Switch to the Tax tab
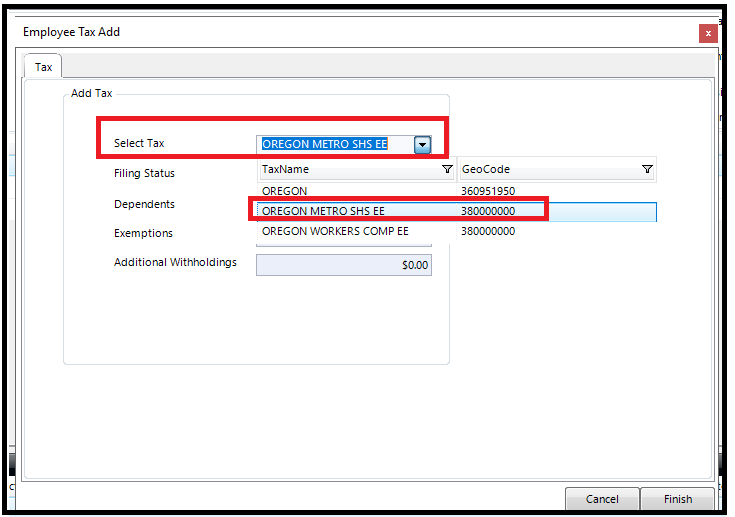This screenshot has width=735, height=517. (43, 67)
